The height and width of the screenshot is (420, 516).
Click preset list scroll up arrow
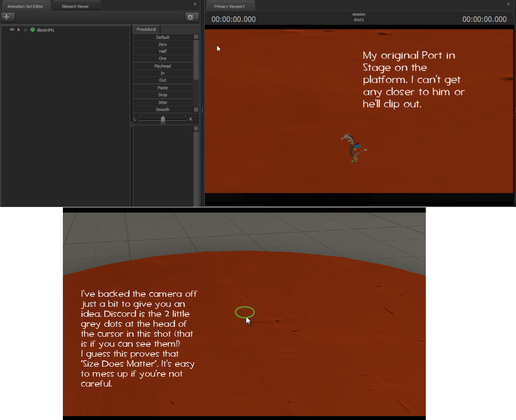[196, 36]
